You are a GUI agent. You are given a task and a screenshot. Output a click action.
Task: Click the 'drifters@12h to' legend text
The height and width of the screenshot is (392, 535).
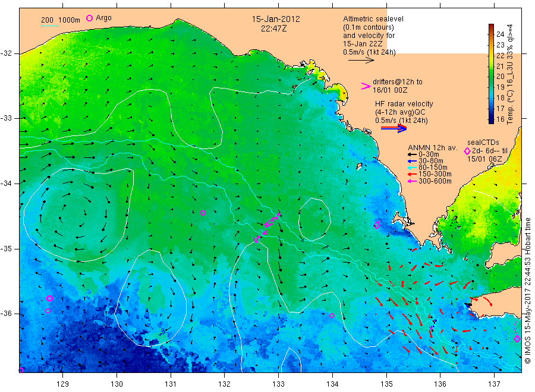click(x=398, y=82)
